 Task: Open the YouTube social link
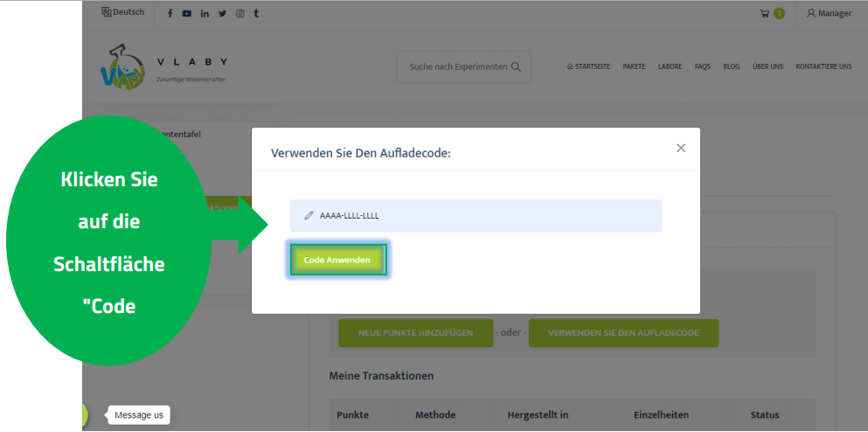(x=186, y=14)
